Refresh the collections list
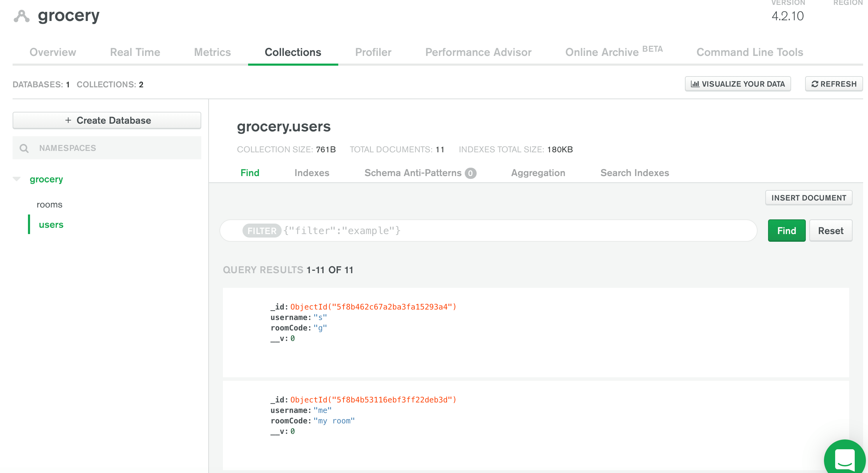Image resolution: width=868 pixels, height=473 pixels. 834,84
